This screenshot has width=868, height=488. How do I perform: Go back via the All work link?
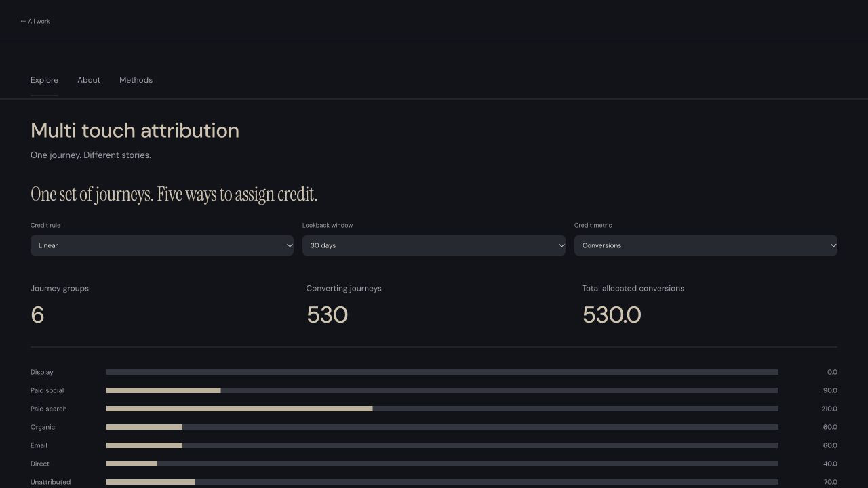[35, 22]
